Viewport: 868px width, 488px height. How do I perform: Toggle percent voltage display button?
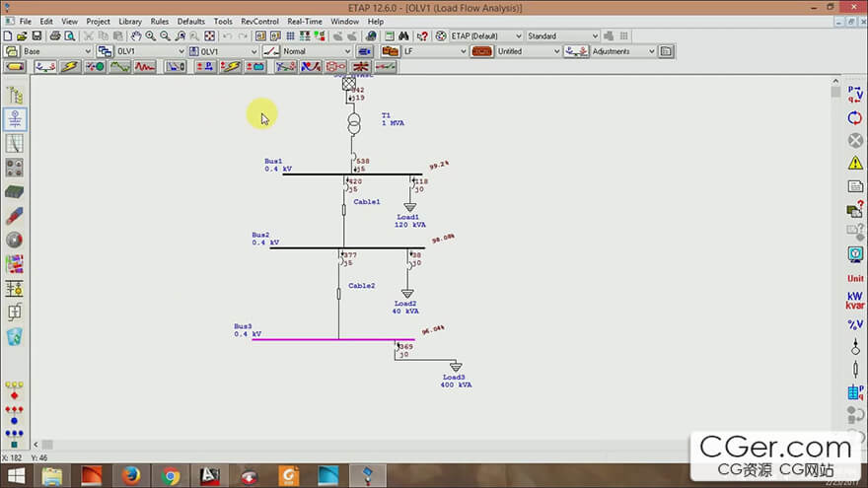(x=855, y=324)
